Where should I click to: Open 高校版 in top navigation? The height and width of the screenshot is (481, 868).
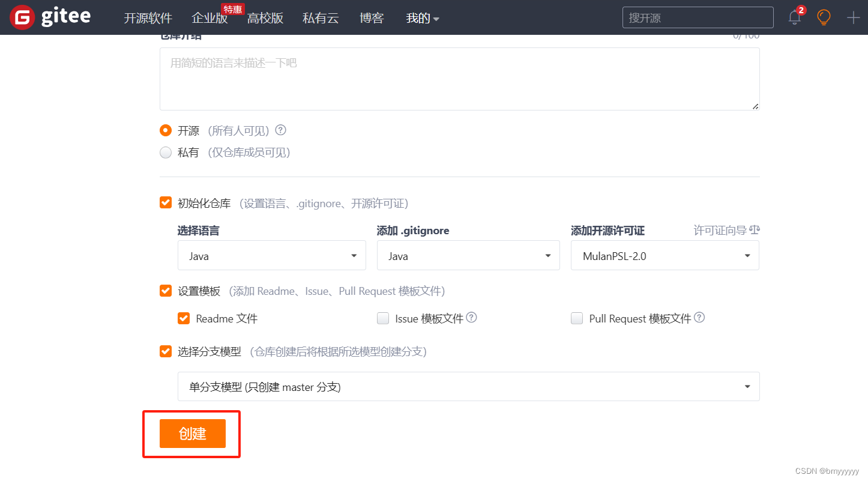(x=265, y=18)
